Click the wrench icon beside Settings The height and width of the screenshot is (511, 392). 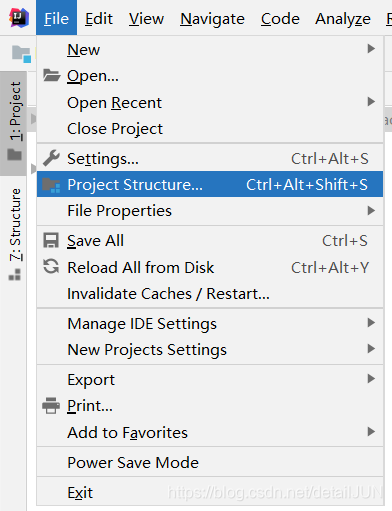click(51, 158)
